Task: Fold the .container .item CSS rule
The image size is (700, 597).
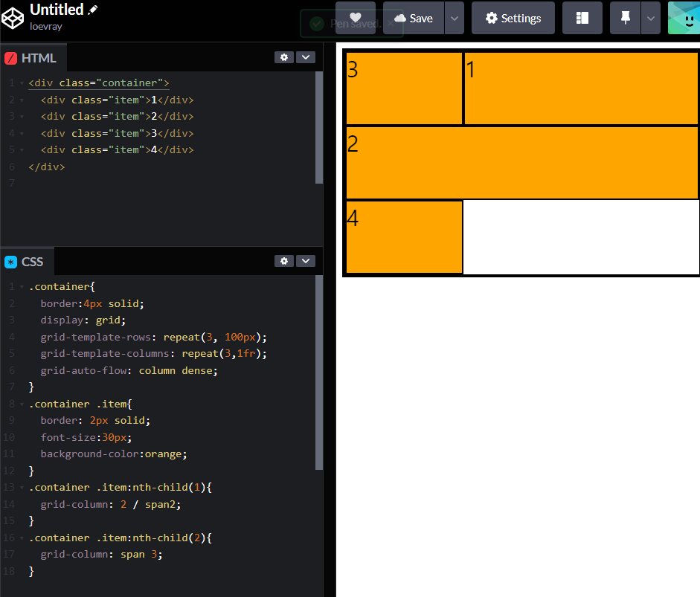Action: coord(22,404)
